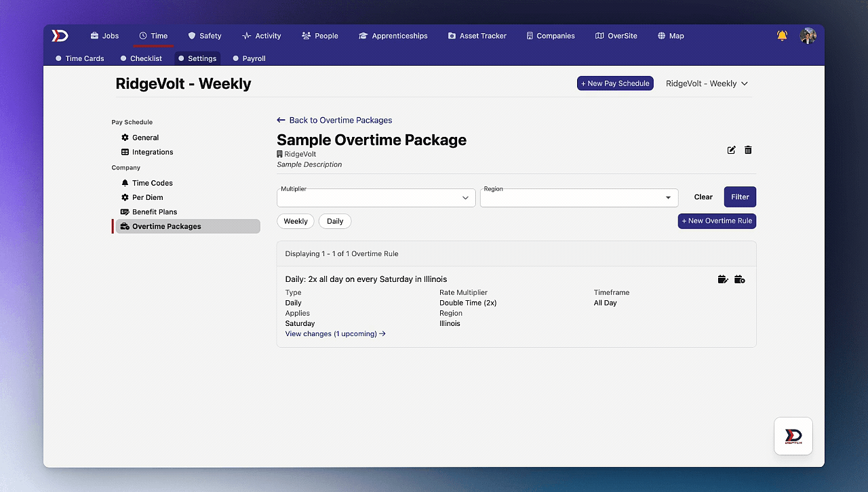Click the rule title 'Daily: 2x all day on every Saturday in Illinois'

[366, 279]
